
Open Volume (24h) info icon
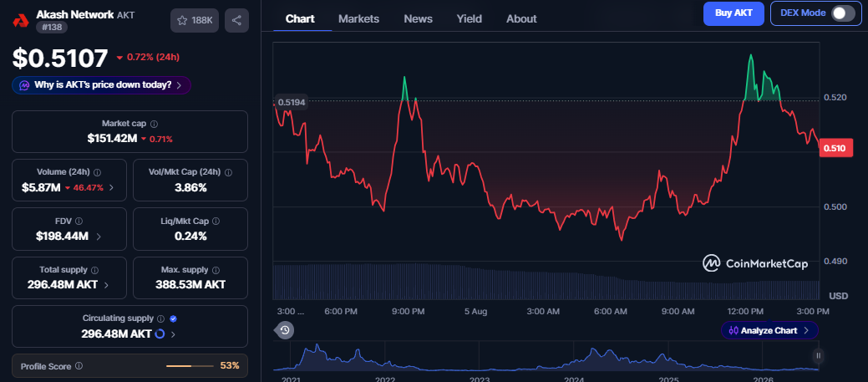point(98,173)
